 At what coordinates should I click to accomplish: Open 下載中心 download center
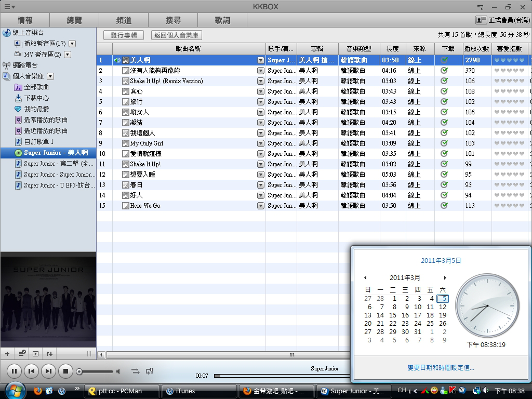click(36, 98)
